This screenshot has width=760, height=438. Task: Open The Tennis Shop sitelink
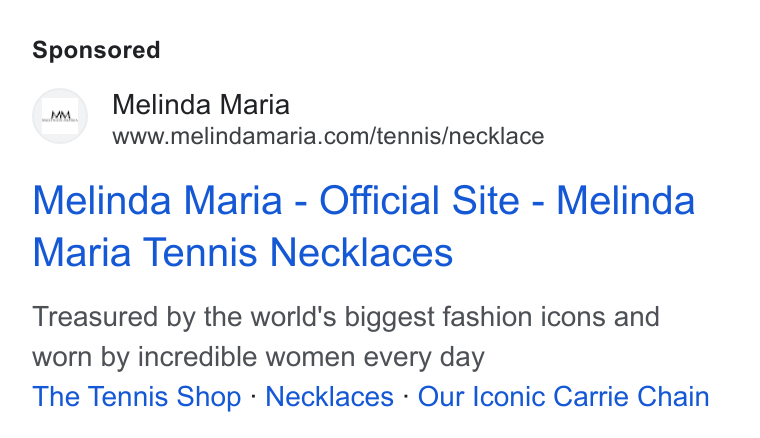point(137,397)
